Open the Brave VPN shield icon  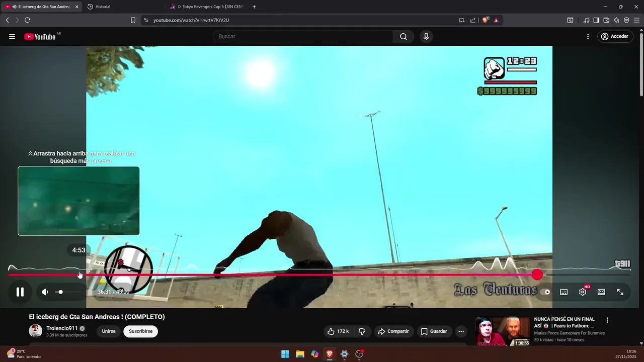coord(626,20)
